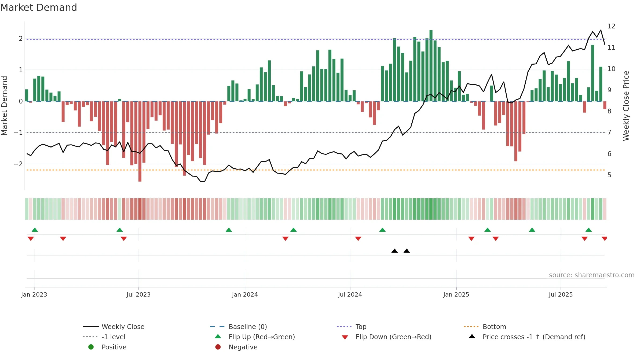Screen dimensions: 644x362
Task: Click the Weekly Close legend entry
Action: (x=114, y=327)
